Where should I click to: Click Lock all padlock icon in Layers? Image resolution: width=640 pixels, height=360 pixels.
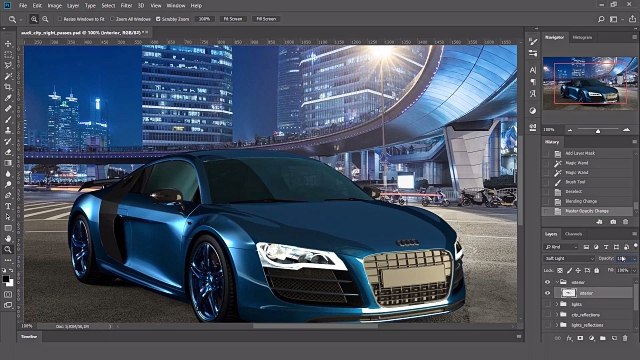[x=596, y=270]
